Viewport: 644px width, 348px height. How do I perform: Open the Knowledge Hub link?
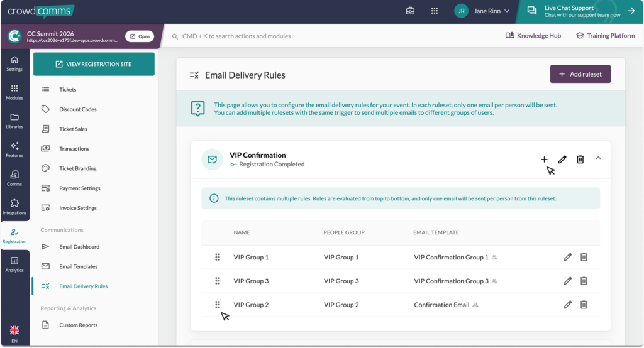tap(533, 36)
